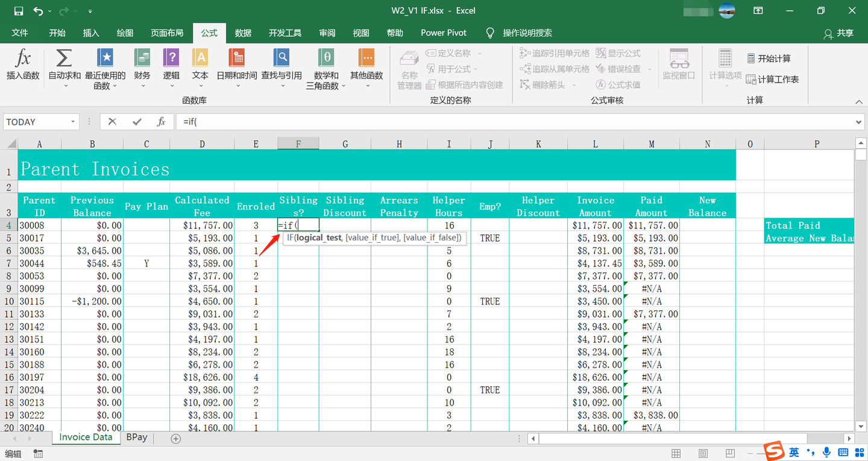
Task: Cancel formula entry with the X icon
Action: tap(112, 121)
